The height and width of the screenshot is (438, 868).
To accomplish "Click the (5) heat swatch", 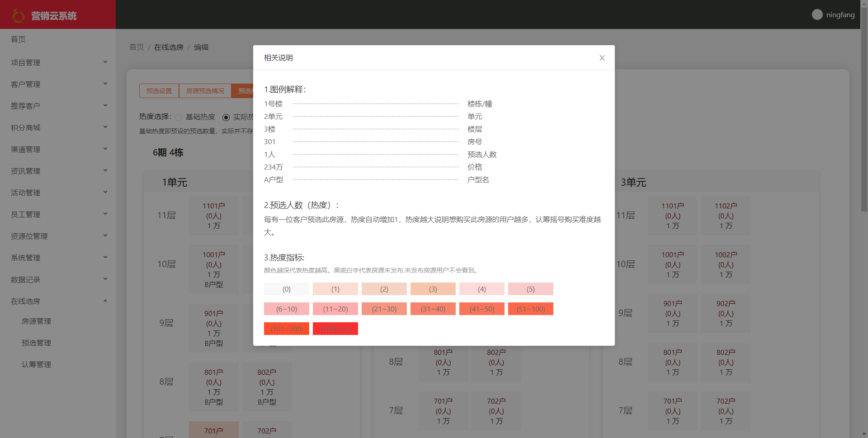I will [531, 289].
